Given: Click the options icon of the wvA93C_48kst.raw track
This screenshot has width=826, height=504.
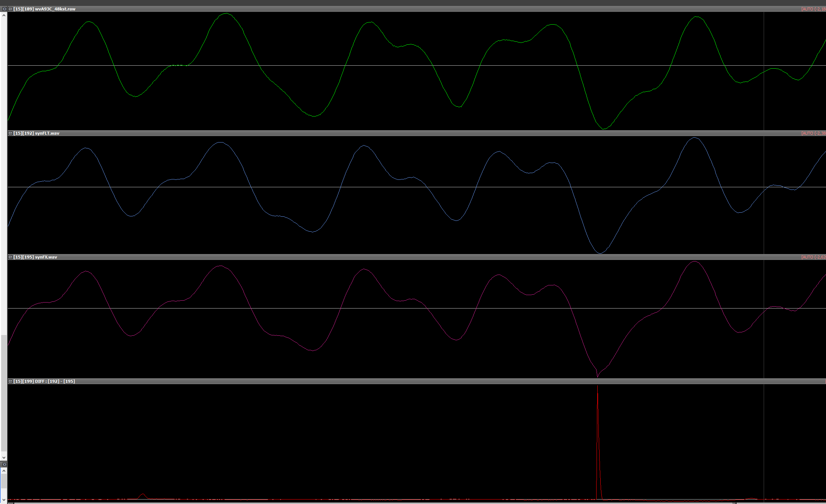Looking at the screenshot, I should [10, 9].
